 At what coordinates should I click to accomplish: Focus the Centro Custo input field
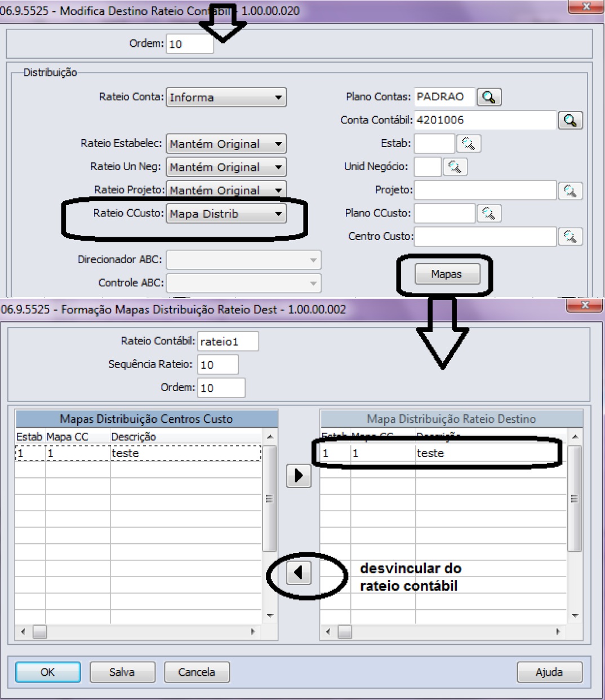[485, 237]
